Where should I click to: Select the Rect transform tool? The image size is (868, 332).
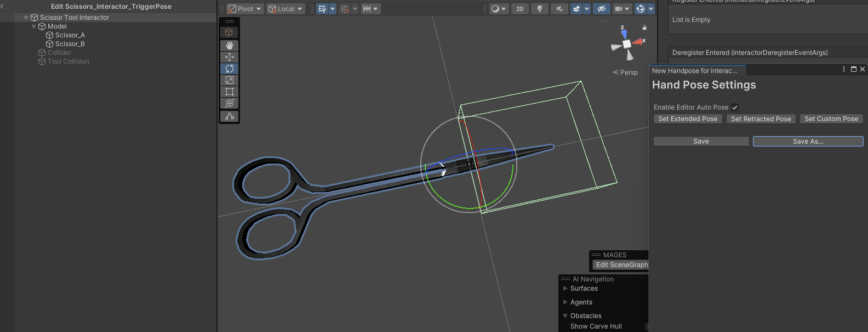point(229,92)
